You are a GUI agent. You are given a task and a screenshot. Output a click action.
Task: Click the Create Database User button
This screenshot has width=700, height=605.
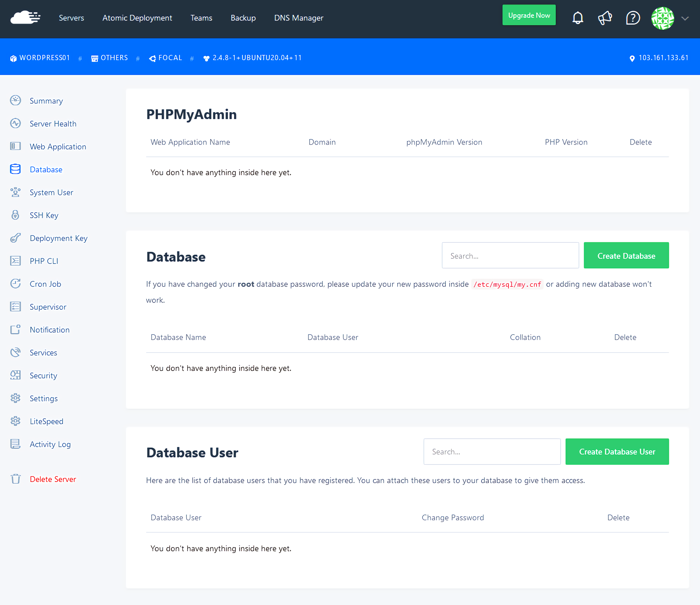click(617, 452)
